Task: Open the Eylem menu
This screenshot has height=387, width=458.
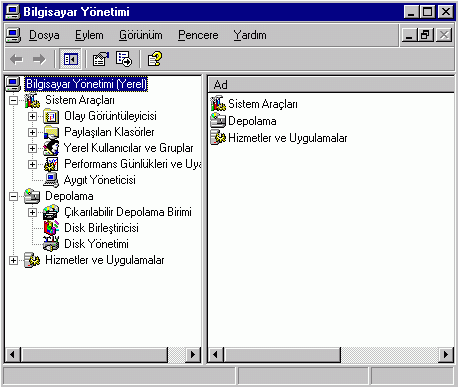Action: pos(89,35)
